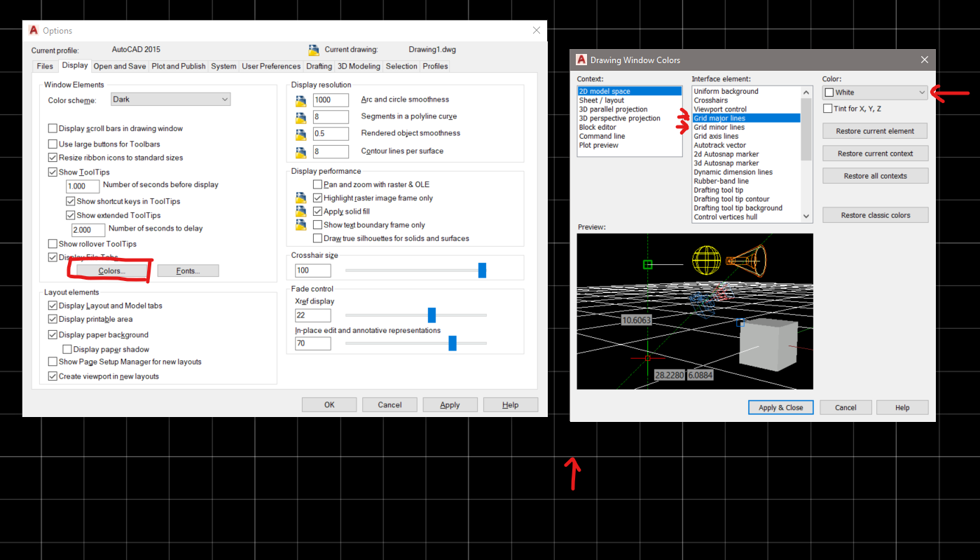Click the performance tuner icon beside Segments in a polyline curve
The image size is (980, 560).
[x=303, y=116]
